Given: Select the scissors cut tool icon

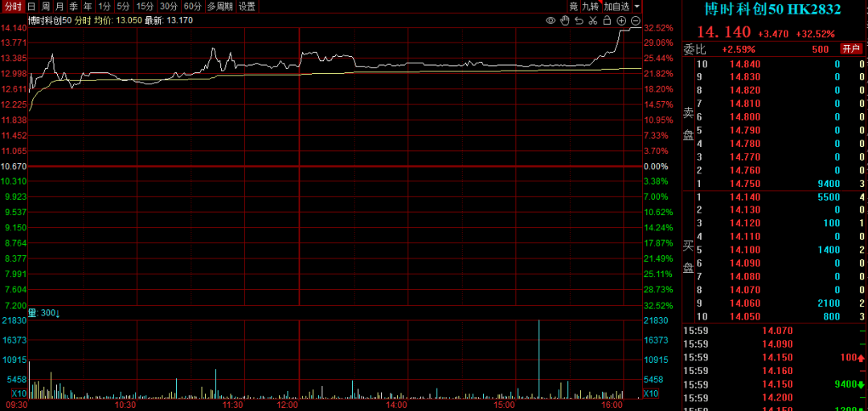Looking at the screenshot, I should click(593, 20).
